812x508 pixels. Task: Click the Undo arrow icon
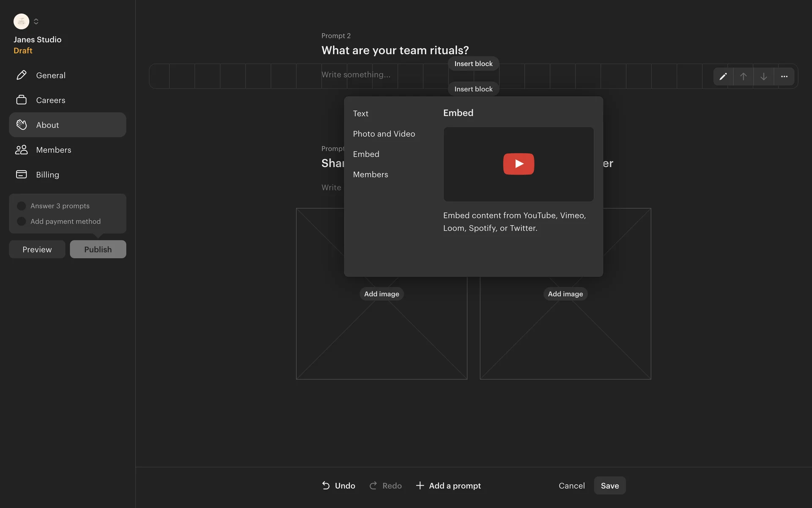[326, 486]
